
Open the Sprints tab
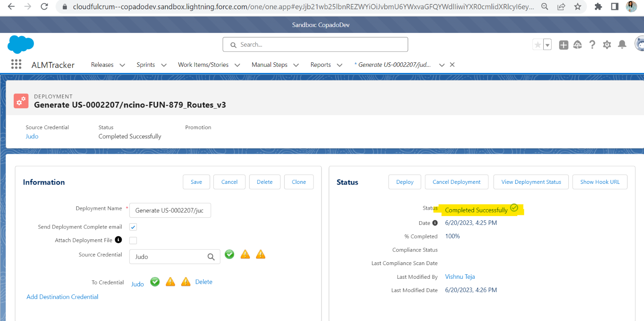click(146, 65)
